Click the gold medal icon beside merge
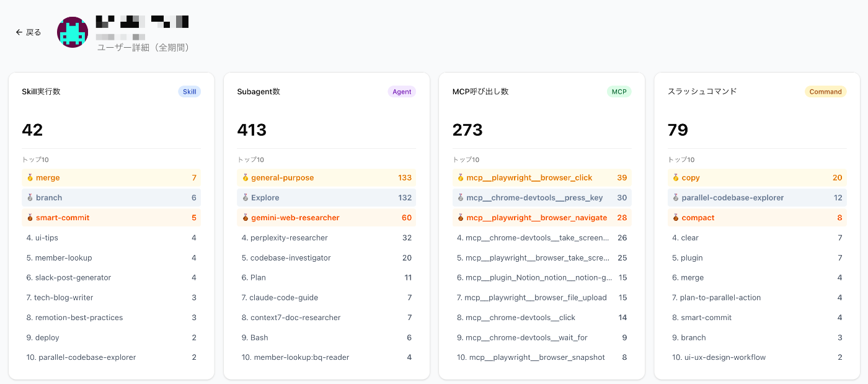Image resolution: width=868 pixels, height=384 pixels. click(30, 177)
